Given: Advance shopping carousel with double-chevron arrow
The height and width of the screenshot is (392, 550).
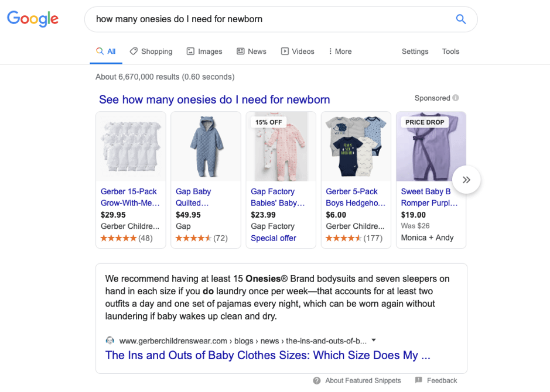Looking at the screenshot, I should [x=466, y=180].
